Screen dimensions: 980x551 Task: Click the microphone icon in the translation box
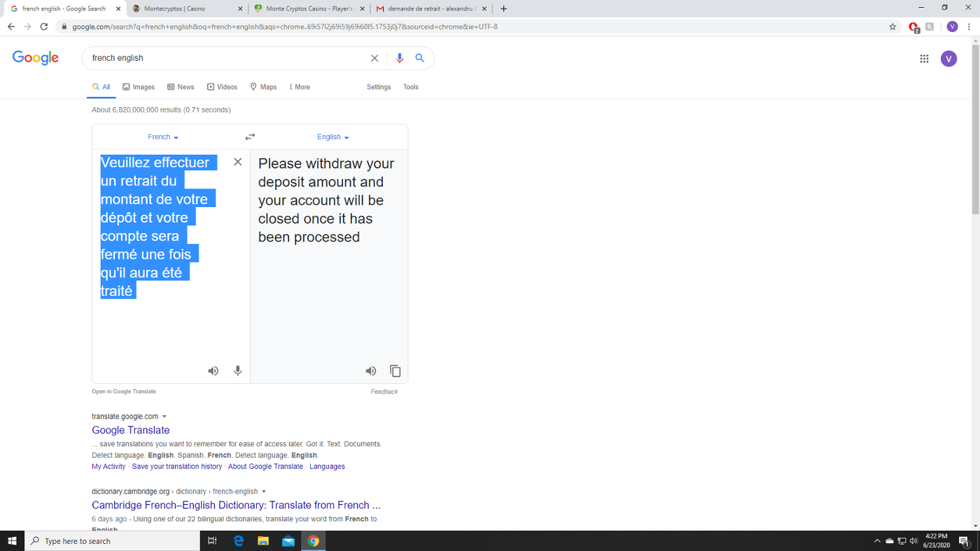click(x=238, y=371)
